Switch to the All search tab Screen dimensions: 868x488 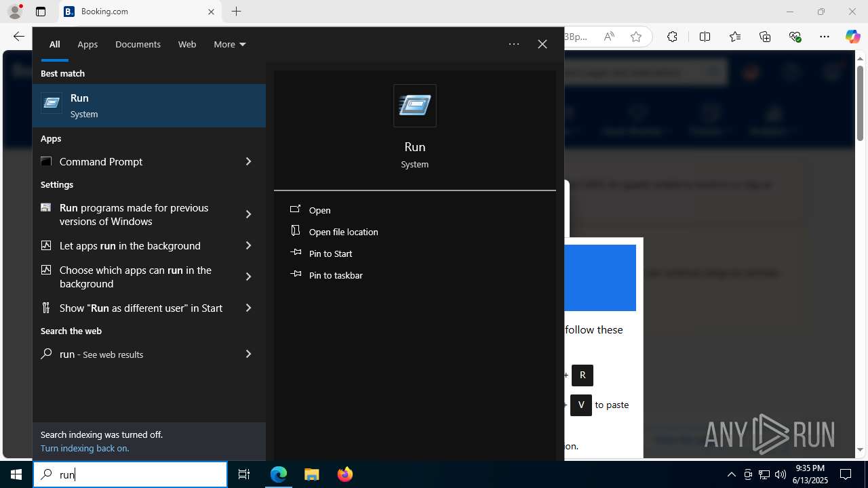pyautogui.click(x=55, y=44)
